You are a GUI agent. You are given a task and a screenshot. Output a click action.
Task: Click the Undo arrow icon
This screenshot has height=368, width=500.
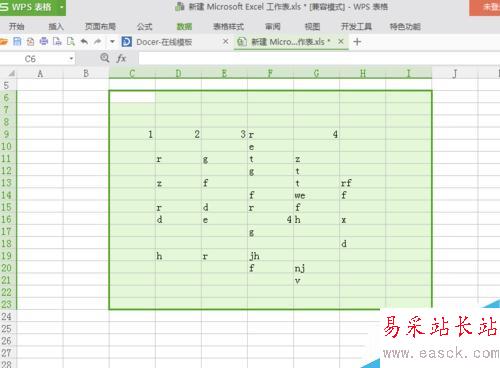[84, 42]
